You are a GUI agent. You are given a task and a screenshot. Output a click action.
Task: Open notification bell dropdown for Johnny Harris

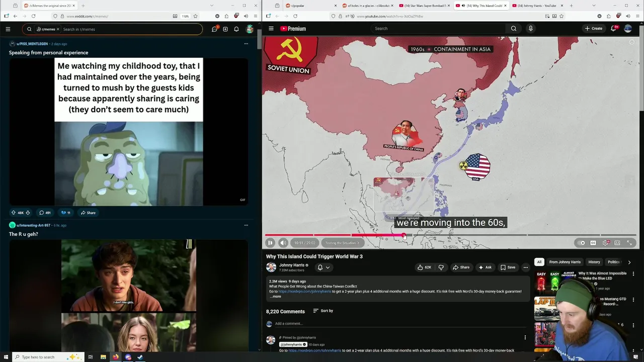(324, 267)
